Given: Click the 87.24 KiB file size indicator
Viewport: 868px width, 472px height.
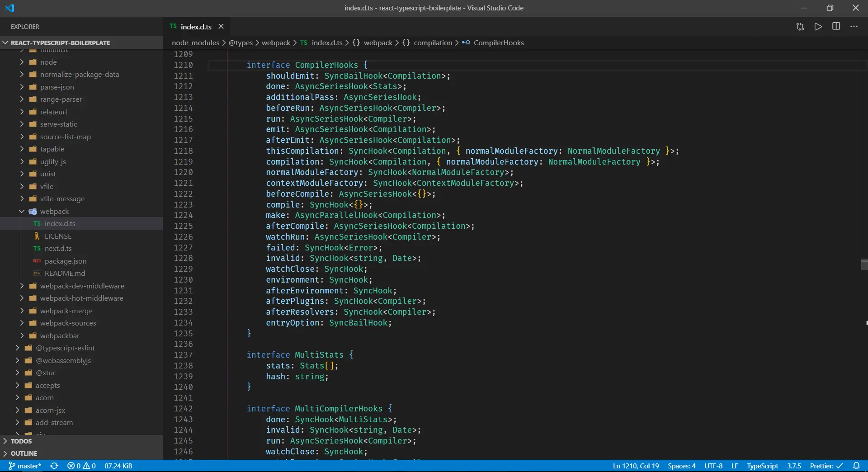Looking at the screenshot, I should tap(118, 466).
